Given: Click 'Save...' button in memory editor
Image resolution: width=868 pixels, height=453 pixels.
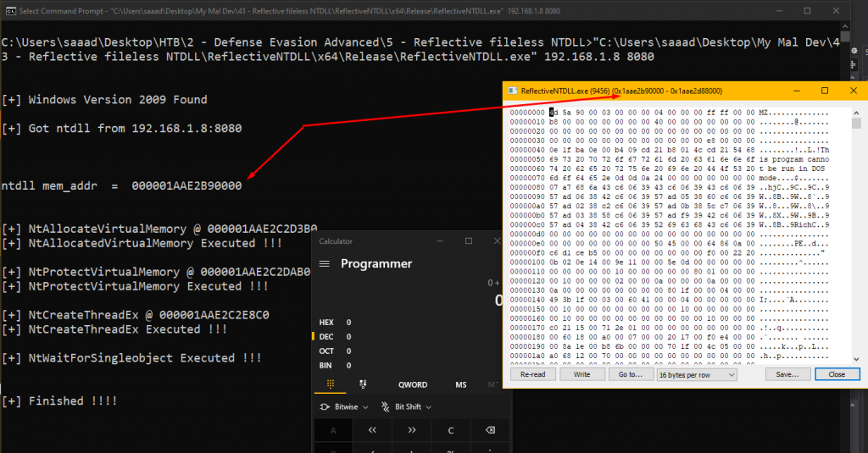Looking at the screenshot, I should [787, 374].
